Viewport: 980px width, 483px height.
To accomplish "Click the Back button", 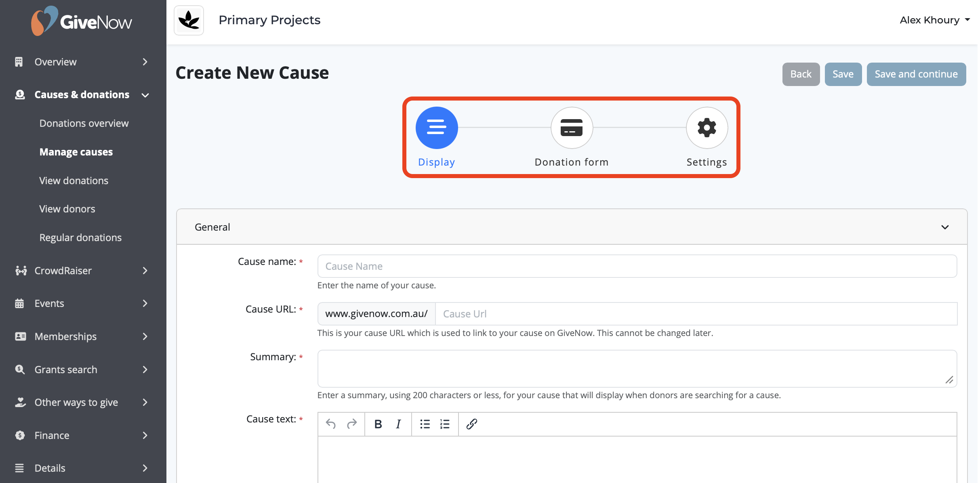I will click(801, 74).
